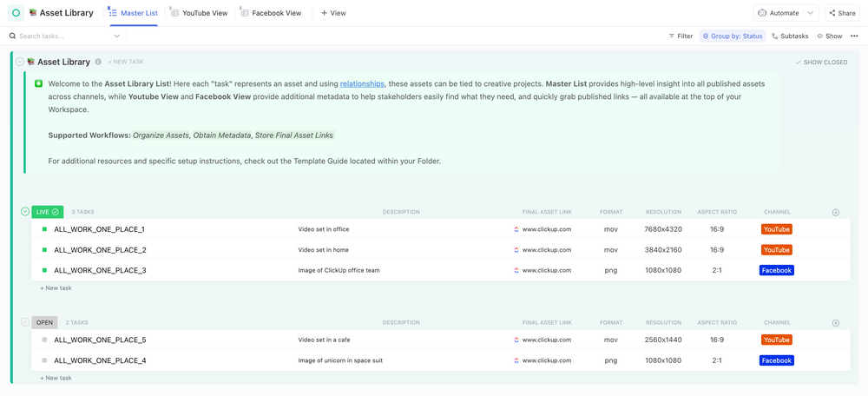Click the Subtasks toolbar option
Image resolution: width=868 pixels, height=396 pixels.
[790, 36]
